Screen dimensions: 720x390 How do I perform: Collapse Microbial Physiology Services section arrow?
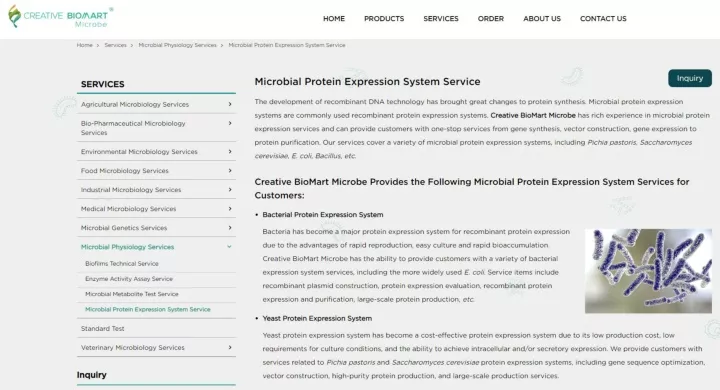tap(230, 247)
